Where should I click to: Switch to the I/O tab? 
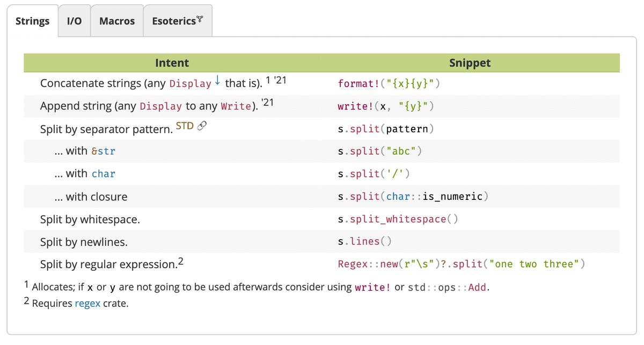pyautogui.click(x=74, y=21)
